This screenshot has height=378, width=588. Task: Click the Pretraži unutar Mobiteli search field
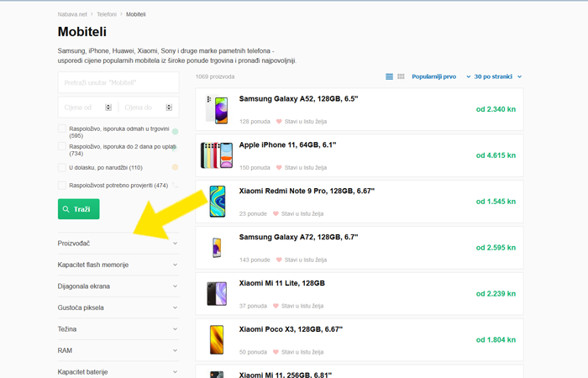[118, 82]
